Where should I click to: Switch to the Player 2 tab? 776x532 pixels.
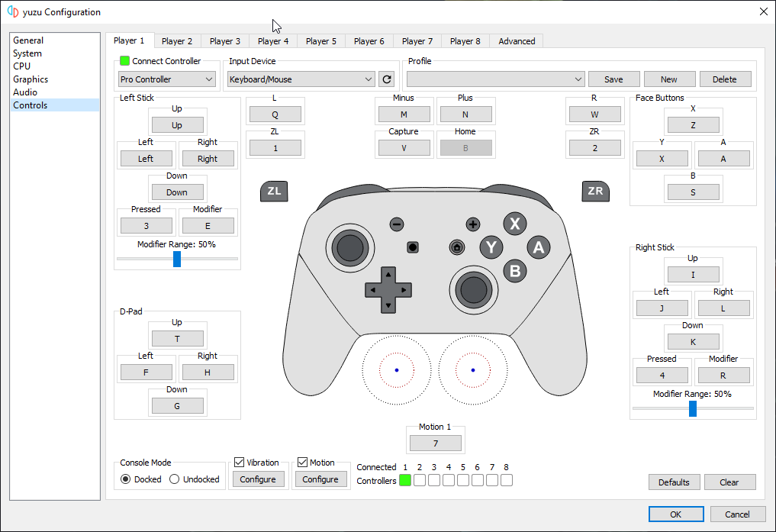pyautogui.click(x=177, y=41)
